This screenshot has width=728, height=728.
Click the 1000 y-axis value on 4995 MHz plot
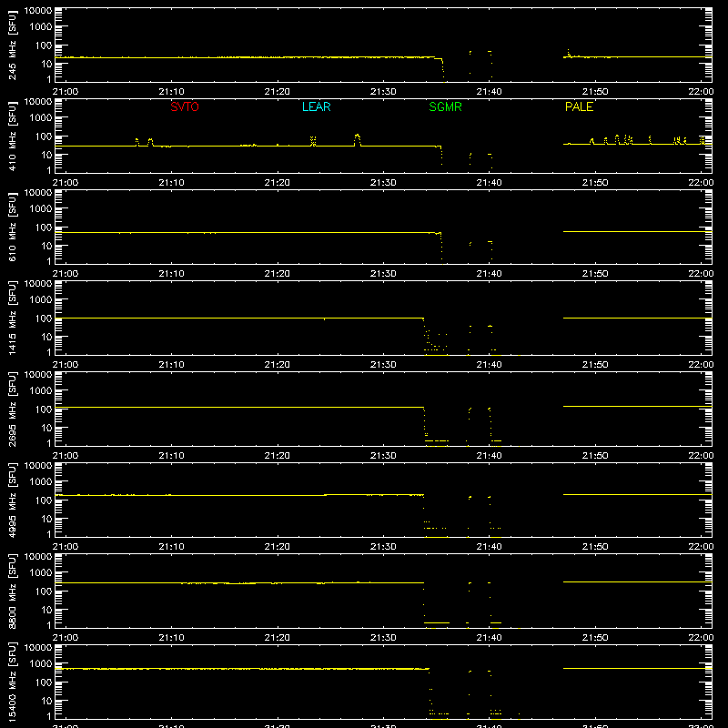click(x=41, y=481)
